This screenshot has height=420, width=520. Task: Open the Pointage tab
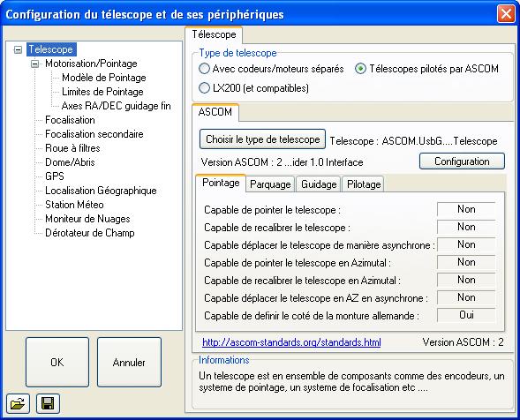coord(221,183)
